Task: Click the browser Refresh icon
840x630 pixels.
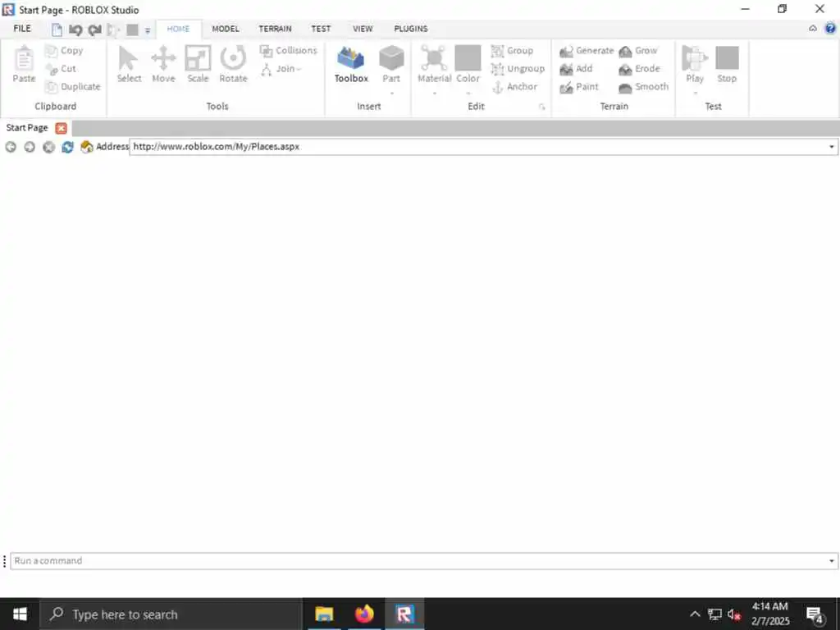Action: pyautogui.click(x=67, y=147)
